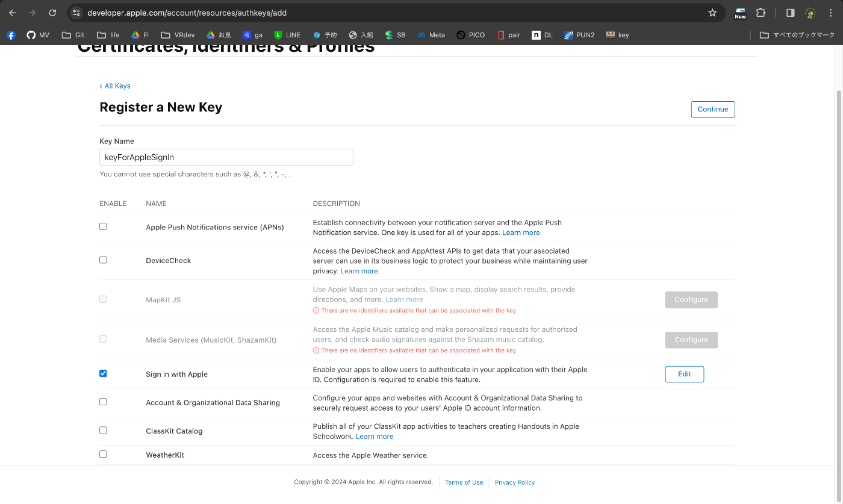Open the 入館 bookmark
This screenshot has width=843, height=504.
tap(361, 35)
